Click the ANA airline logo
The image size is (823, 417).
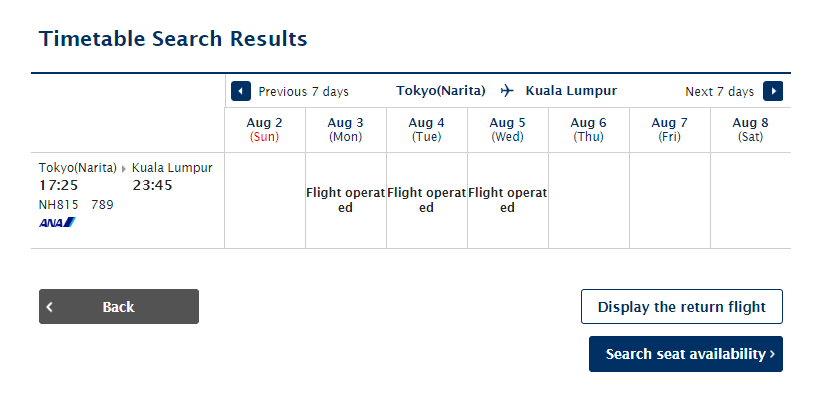57,223
